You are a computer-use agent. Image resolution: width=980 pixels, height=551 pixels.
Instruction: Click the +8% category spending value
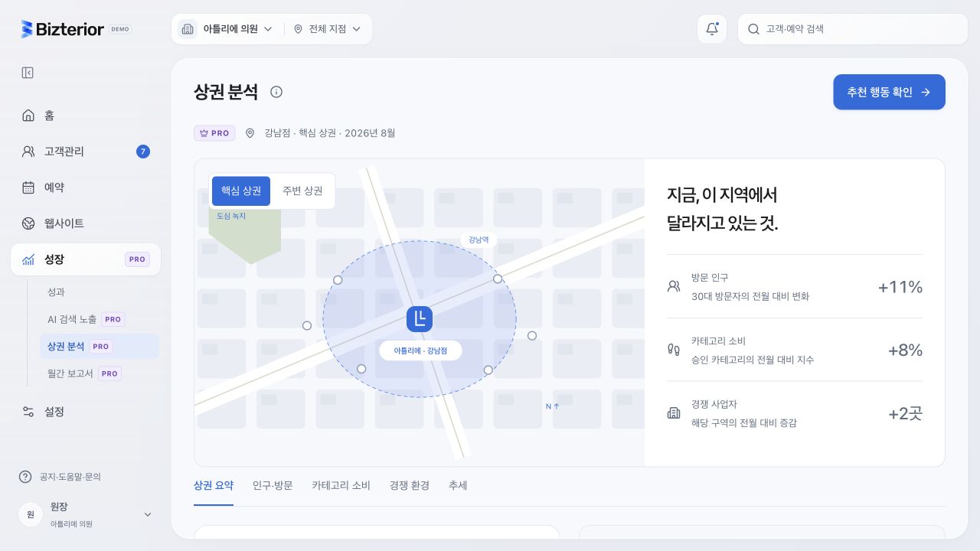click(x=905, y=350)
